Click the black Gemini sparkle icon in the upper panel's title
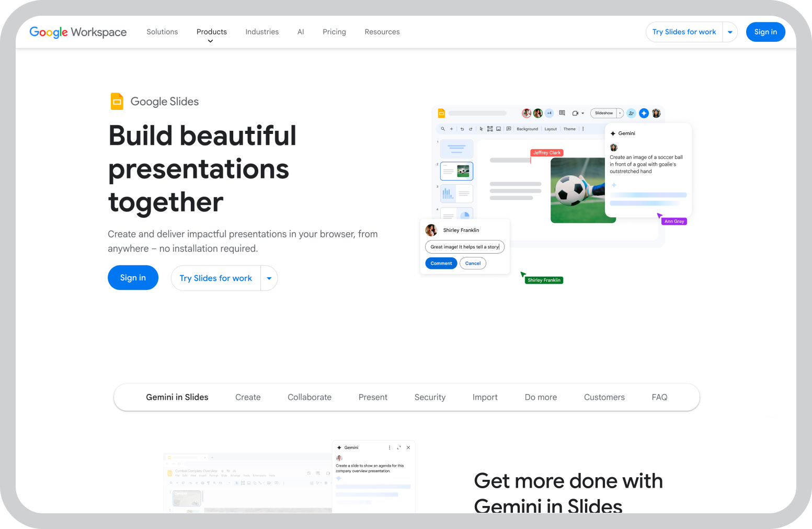This screenshot has height=529, width=812. [x=613, y=133]
